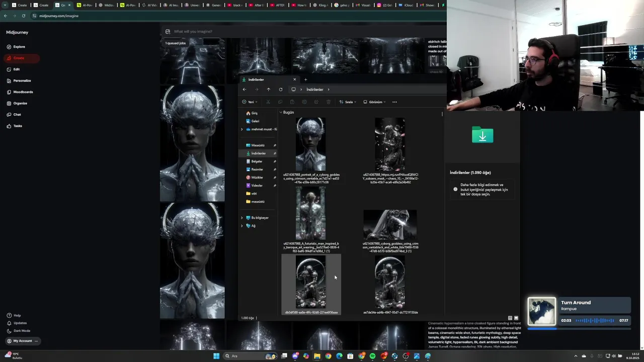Screen dimensions: 644x362
Task: Select the subzero_mask image file
Action: point(390,150)
